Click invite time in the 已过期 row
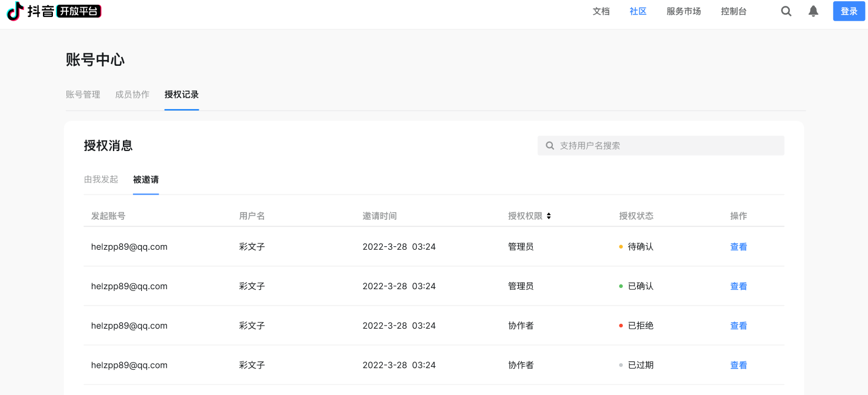The image size is (868, 395). (x=399, y=365)
